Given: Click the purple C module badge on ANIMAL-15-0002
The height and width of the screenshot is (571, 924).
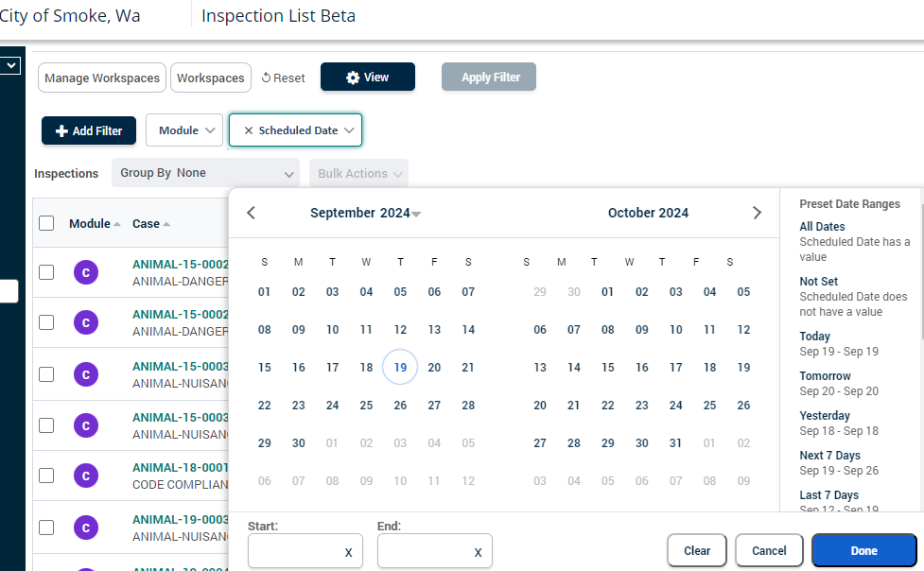Looking at the screenshot, I should [86, 272].
